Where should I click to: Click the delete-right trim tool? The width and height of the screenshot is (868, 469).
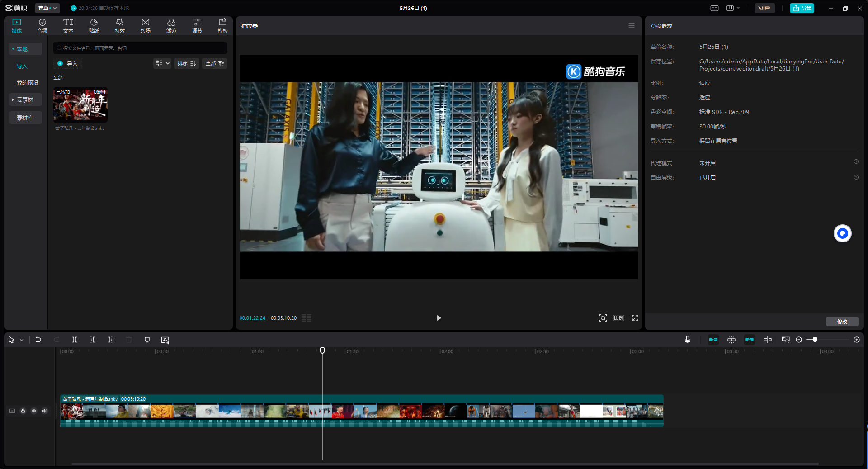(111, 340)
